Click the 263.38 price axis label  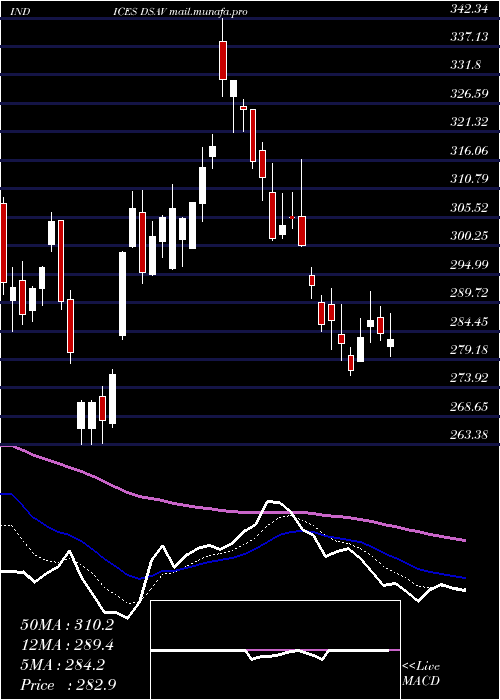pos(469,435)
